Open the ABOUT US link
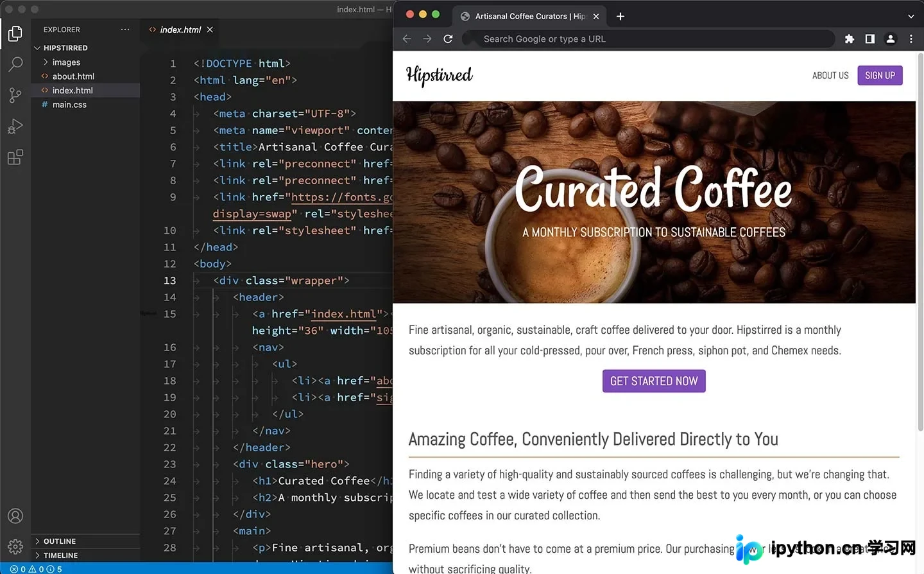 point(830,75)
